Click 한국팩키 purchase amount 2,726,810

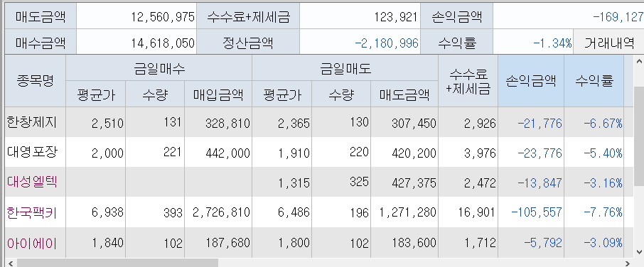221,212
